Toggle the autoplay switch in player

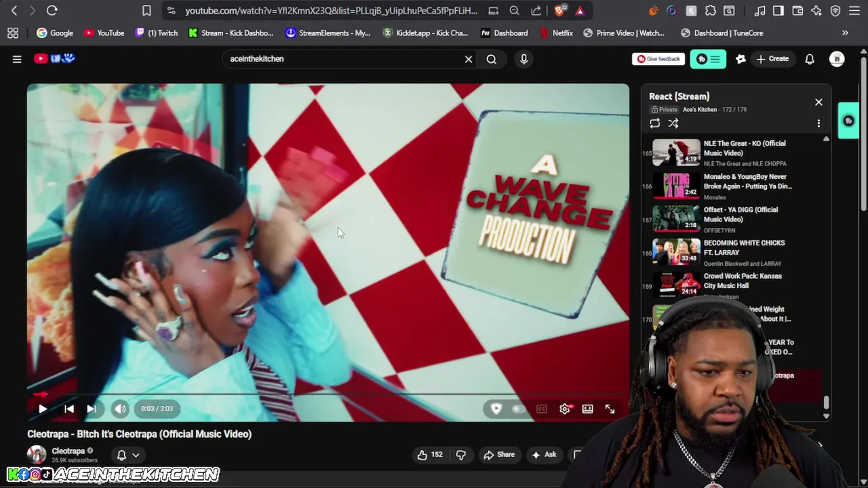click(519, 409)
